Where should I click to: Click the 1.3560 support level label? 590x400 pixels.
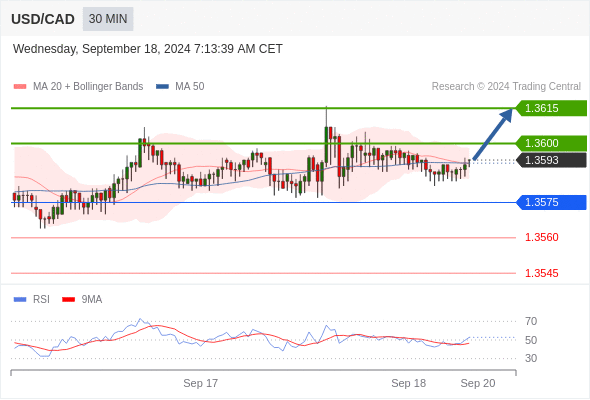[541, 237]
